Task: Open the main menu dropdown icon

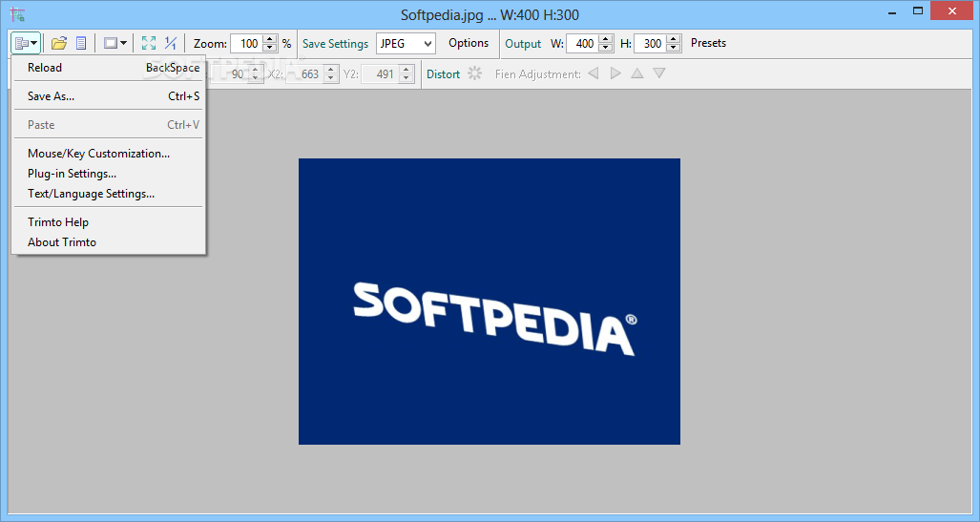Action: pos(26,43)
